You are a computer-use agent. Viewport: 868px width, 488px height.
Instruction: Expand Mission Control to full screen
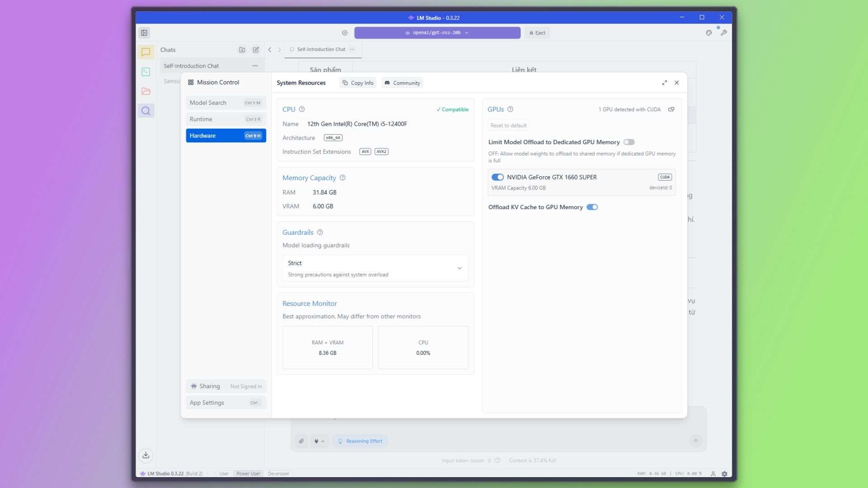664,83
